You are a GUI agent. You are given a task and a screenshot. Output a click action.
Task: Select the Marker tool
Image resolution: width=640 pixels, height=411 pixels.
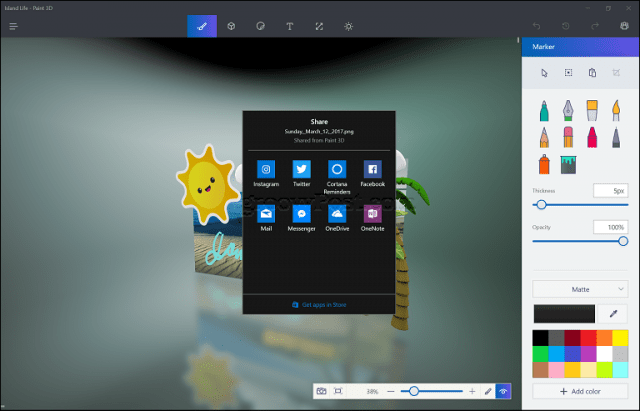click(544, 111)
